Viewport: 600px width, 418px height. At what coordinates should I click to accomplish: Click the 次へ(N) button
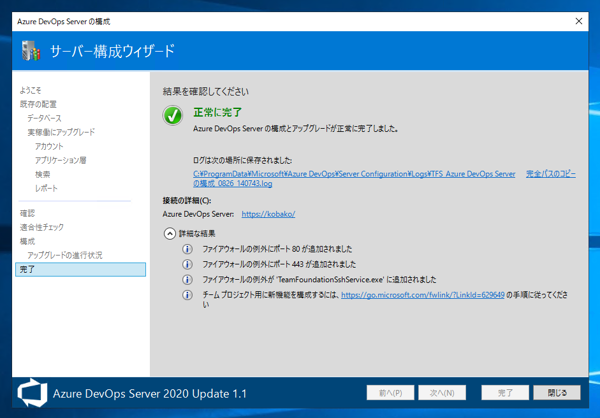442,393
